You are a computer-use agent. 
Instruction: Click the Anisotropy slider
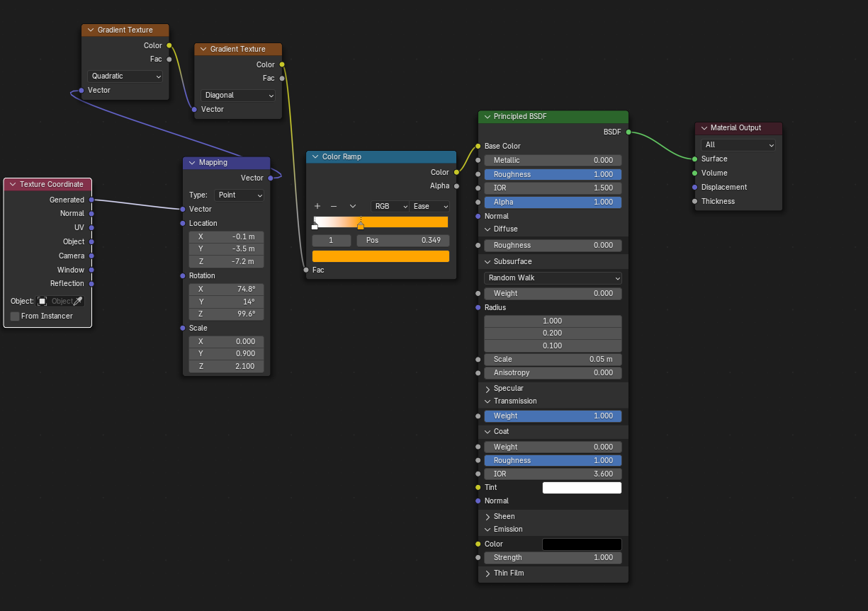(553, 372)
